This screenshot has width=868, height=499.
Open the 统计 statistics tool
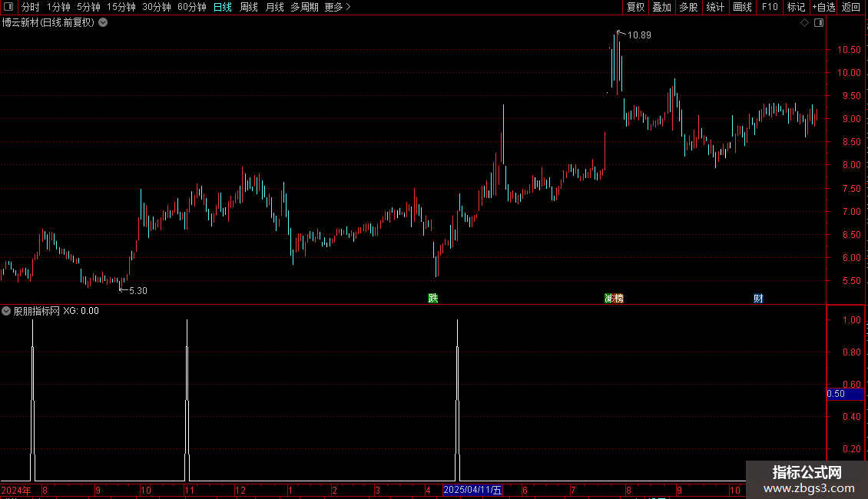click(715, 7)
